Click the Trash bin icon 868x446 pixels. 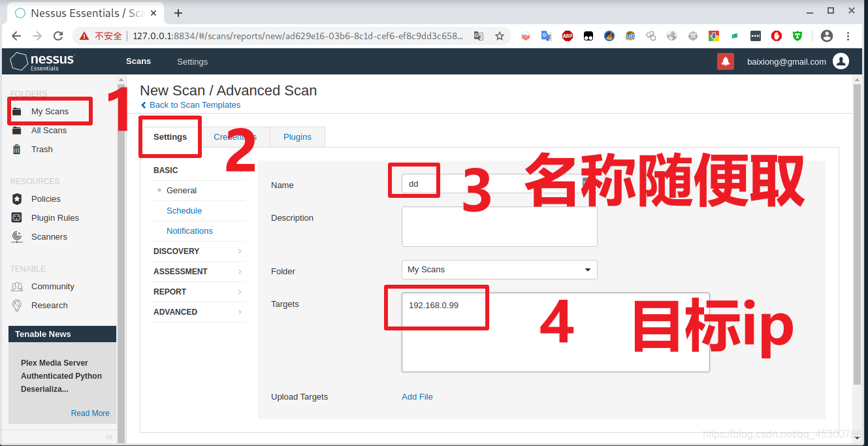pos(17,149)
